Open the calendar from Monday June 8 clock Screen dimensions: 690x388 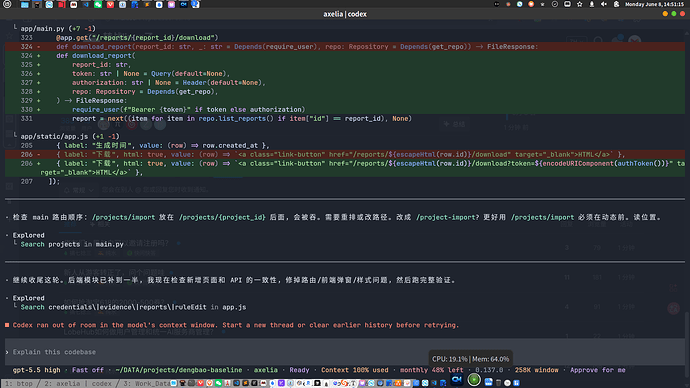[x=654, y=4]
